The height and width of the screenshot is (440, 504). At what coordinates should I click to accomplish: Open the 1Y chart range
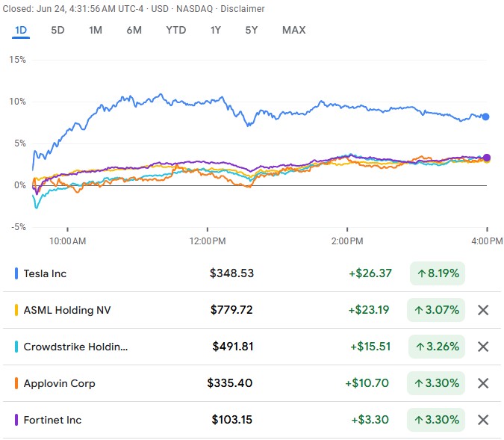216,30
